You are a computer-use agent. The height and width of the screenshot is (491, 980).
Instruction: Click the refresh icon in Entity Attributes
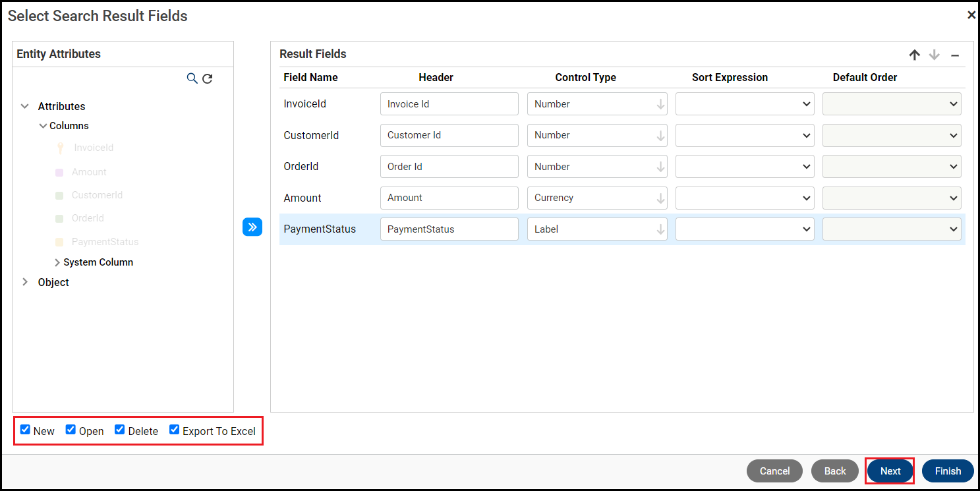pyautogui.click(x=207, y=78)
